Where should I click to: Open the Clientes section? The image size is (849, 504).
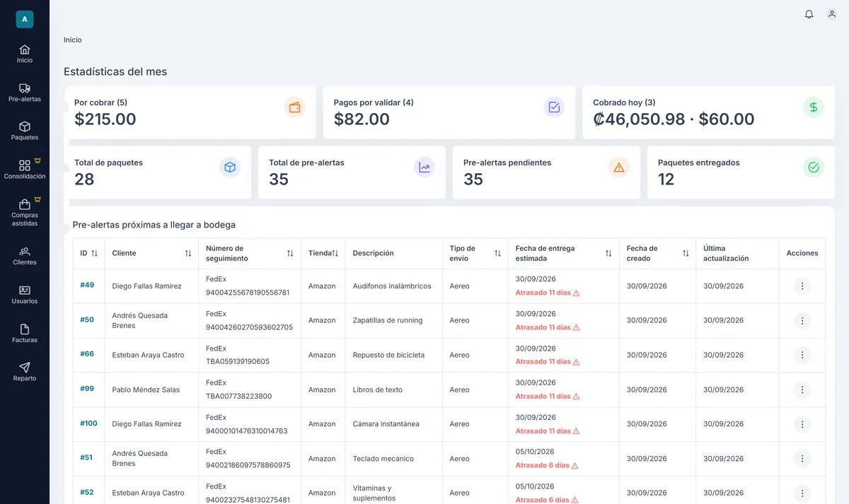25,256
